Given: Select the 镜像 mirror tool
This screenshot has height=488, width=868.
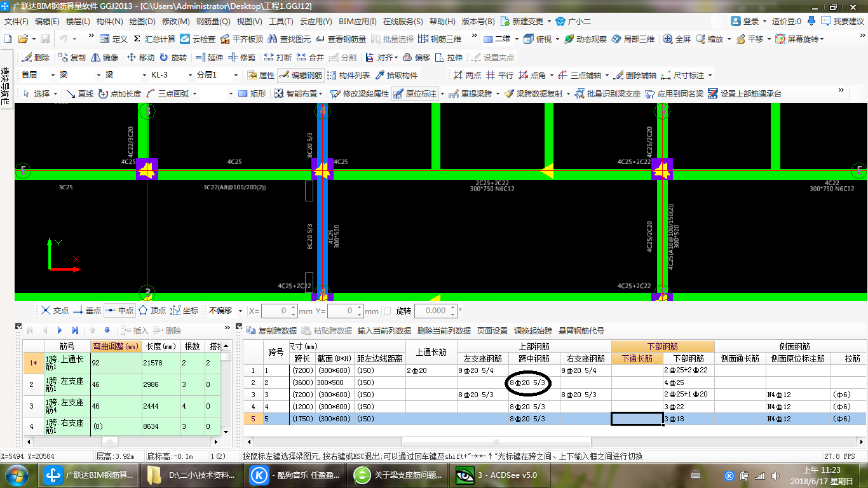Looking at the screenshot, I should [105, 57].
